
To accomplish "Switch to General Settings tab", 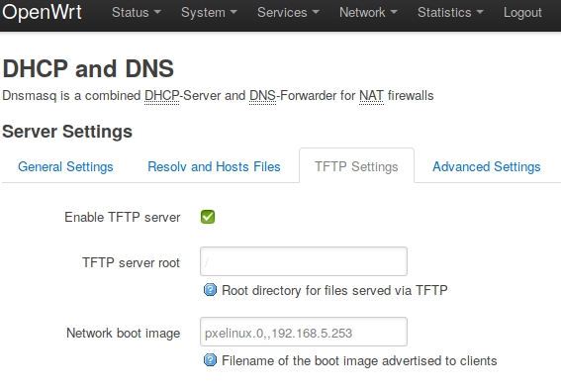I will coord(65,167).
